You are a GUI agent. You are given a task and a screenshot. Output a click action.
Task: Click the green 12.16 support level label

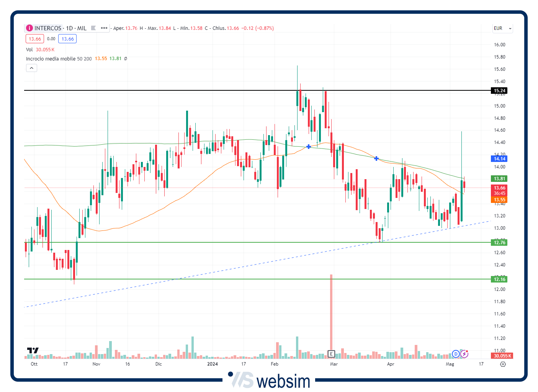click(499, 279)
